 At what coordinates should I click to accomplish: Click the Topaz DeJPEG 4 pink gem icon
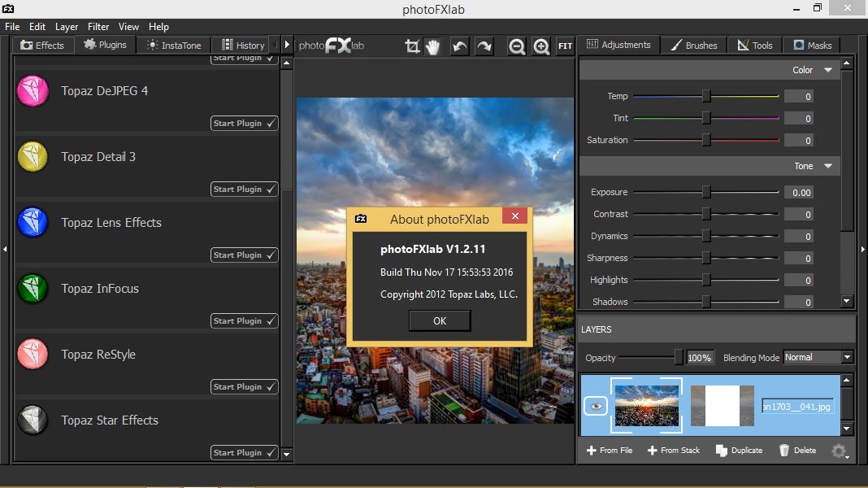[33, 91]
